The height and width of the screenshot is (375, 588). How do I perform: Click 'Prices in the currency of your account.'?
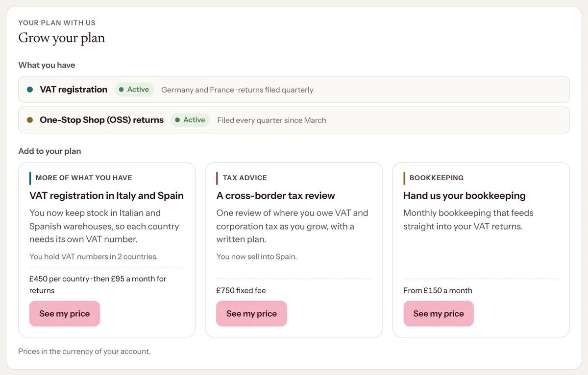[x=84, y=352]
